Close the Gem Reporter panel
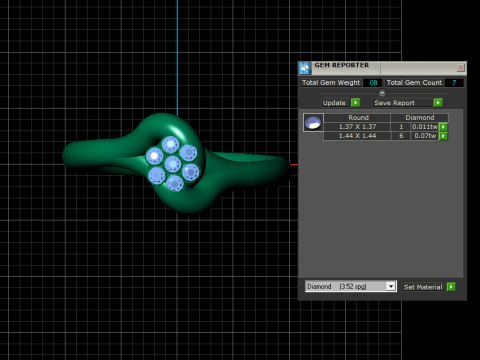480x360 pixels. [461, 68]
